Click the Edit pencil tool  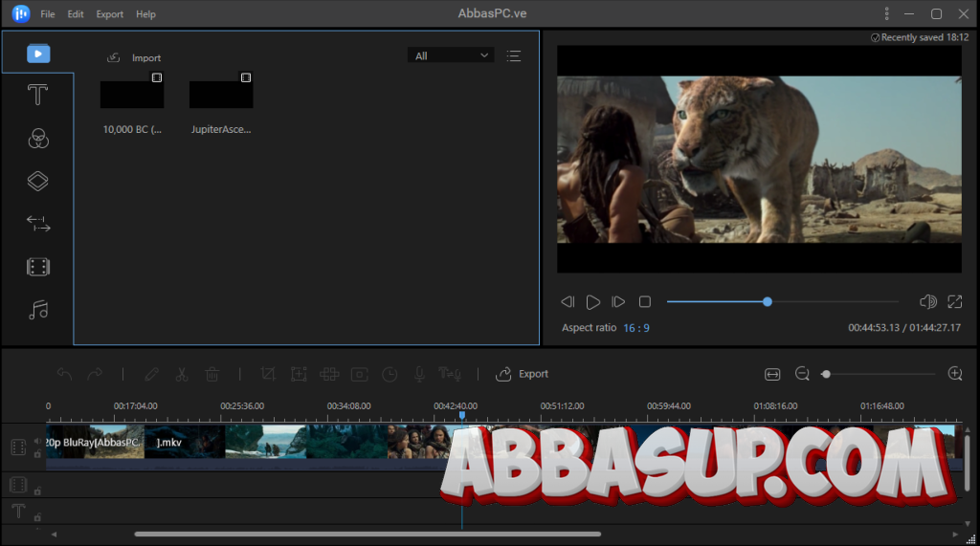pos(151,374)
